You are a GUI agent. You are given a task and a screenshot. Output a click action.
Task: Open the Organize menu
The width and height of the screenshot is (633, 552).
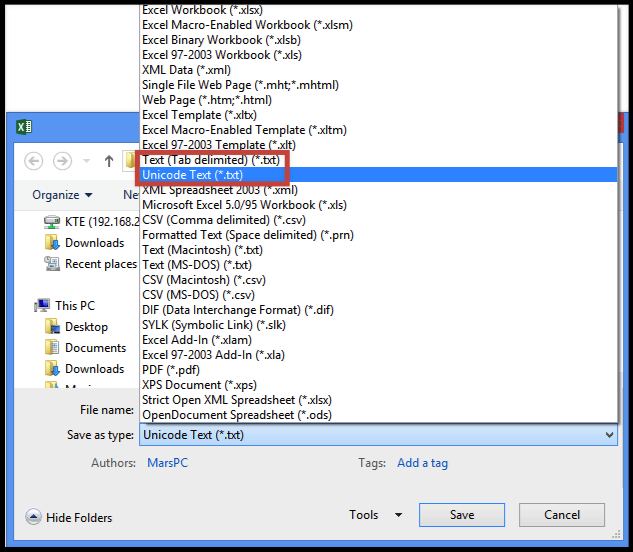click(x=62, y=195)
